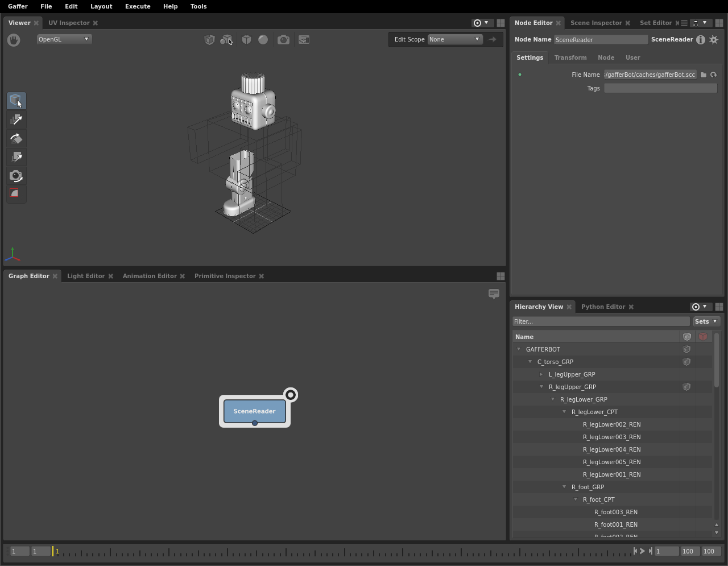Reload the scene file with refresh icon
Image resolution: width=728 pixels, height=566 pixels.
pos(714,75)
